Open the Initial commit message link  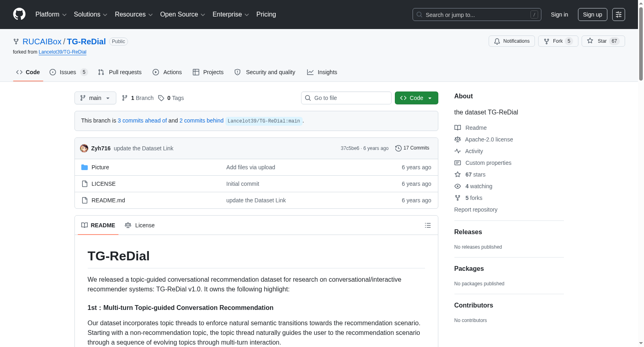[x=243, y=184]
